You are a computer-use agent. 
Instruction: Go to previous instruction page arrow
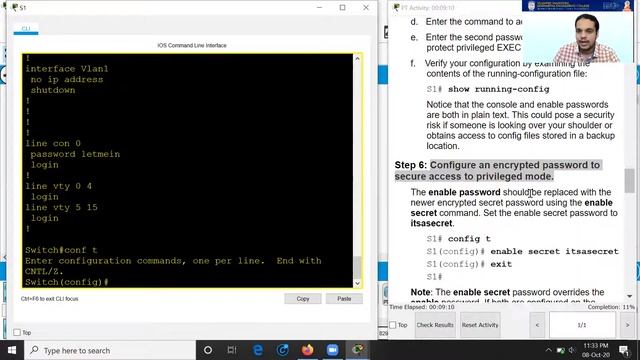pos(537,325)
